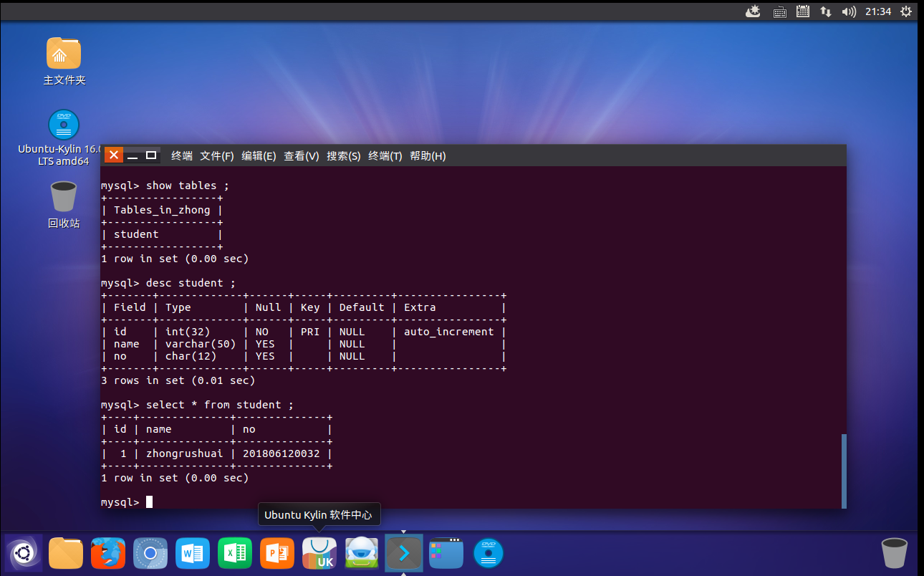
Task: Open the 帮助(H) menu
Action: [428, 155]
